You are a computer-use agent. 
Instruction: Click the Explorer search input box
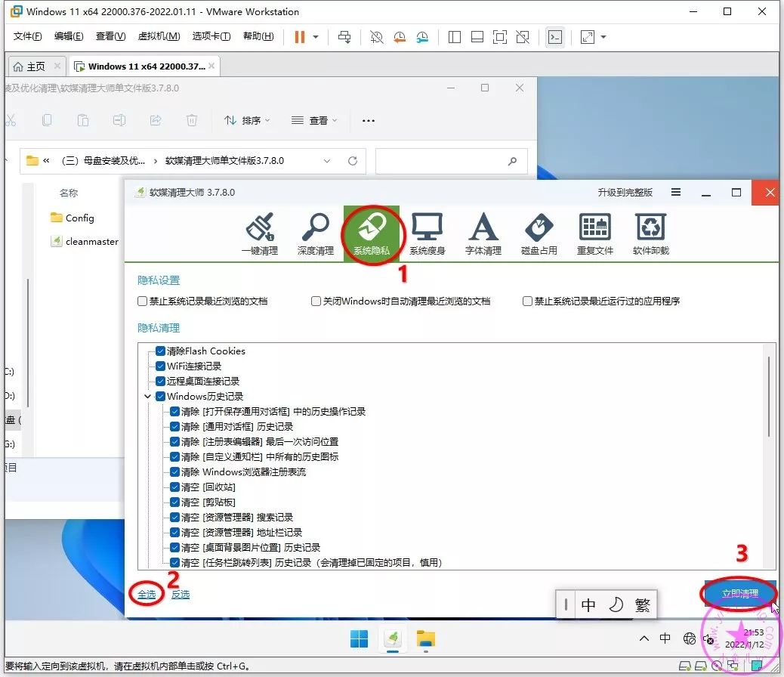[x=442, y=161]
